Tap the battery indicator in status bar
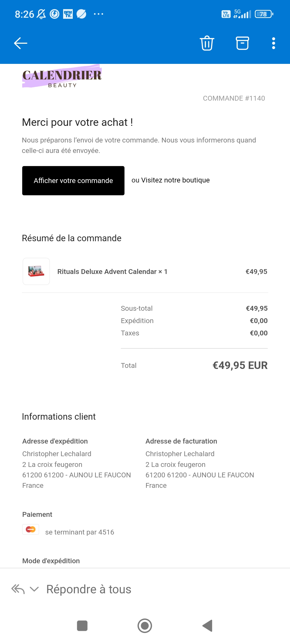Screen dimensions: 290x644 [x=264, y=14]
